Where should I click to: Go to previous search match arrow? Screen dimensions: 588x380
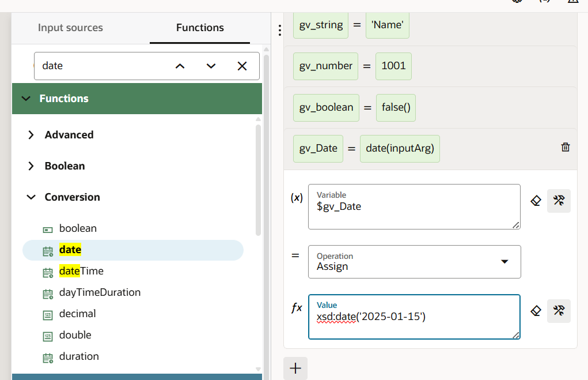click(180, 66)
